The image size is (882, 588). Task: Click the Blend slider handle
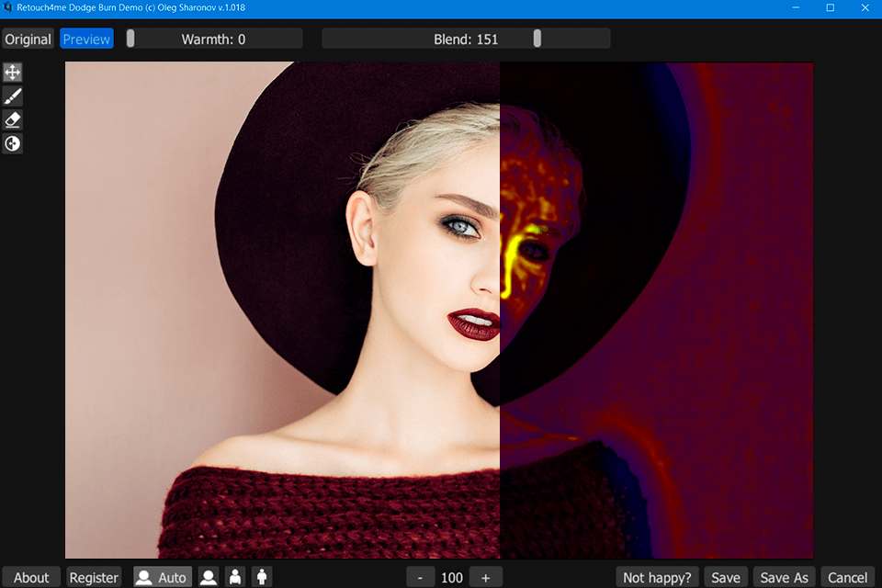537,39
